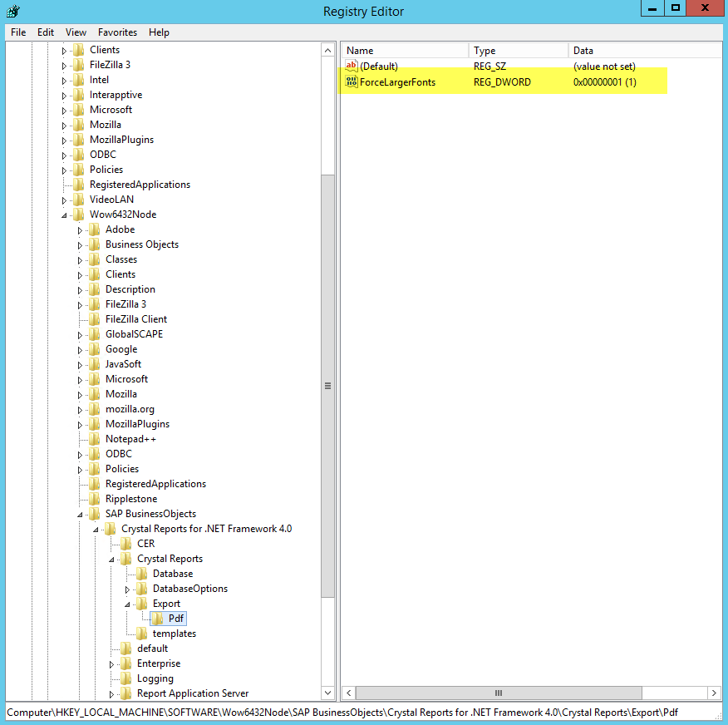Expand the Enterprise key
This screenshot has height=725, width=728.
coord(111,664)
